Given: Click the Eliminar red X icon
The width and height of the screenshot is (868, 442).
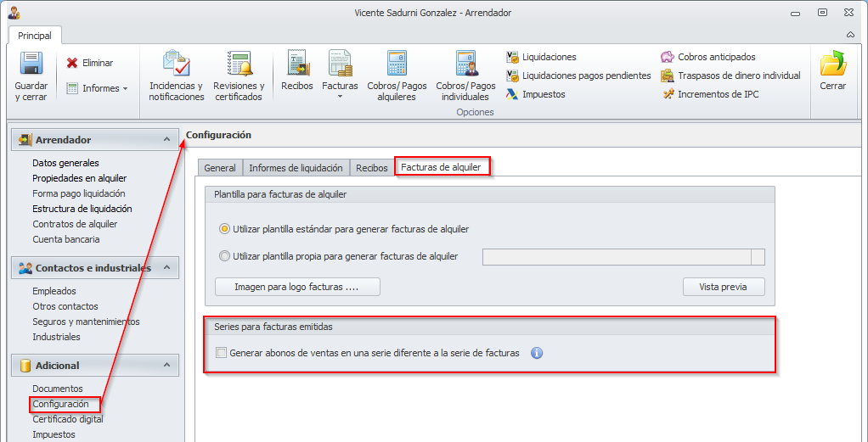Looking at the screenshot, I should click(72, 63).
